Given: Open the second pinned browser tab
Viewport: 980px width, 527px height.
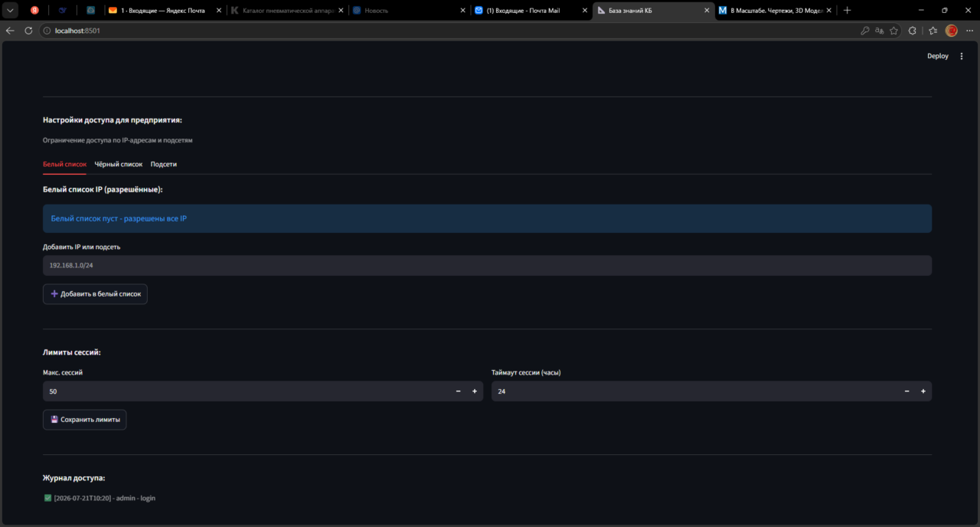Looking at the screenshot, I should (63, 11).
